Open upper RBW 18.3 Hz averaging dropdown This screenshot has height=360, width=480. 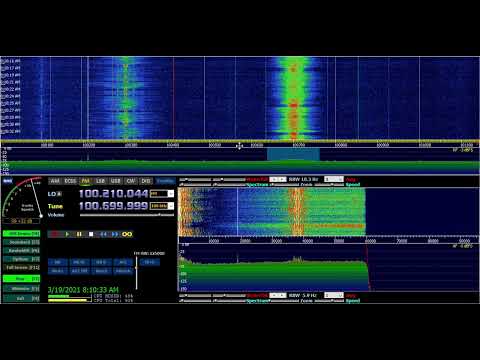pyautogui.click(x=334, y=179)
